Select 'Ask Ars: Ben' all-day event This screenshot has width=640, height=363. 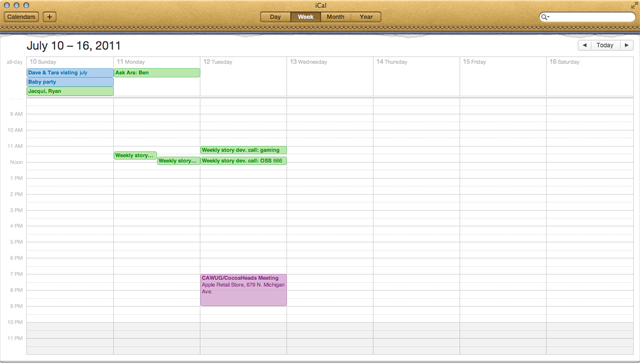[x=157, y=73]
